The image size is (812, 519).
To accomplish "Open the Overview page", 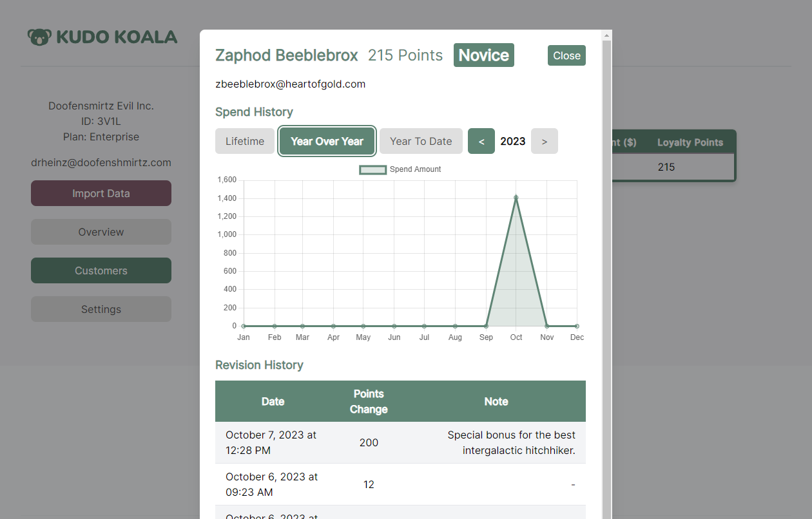I will pos(101,232).
